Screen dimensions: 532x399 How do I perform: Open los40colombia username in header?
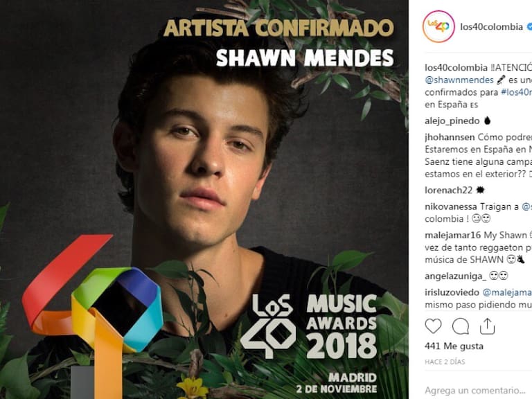point(491,27)
